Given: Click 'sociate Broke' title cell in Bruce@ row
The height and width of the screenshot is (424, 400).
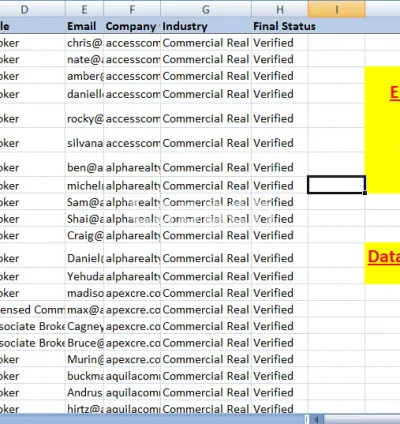Looking at the screenshot, I should click(x=32, y=343).
